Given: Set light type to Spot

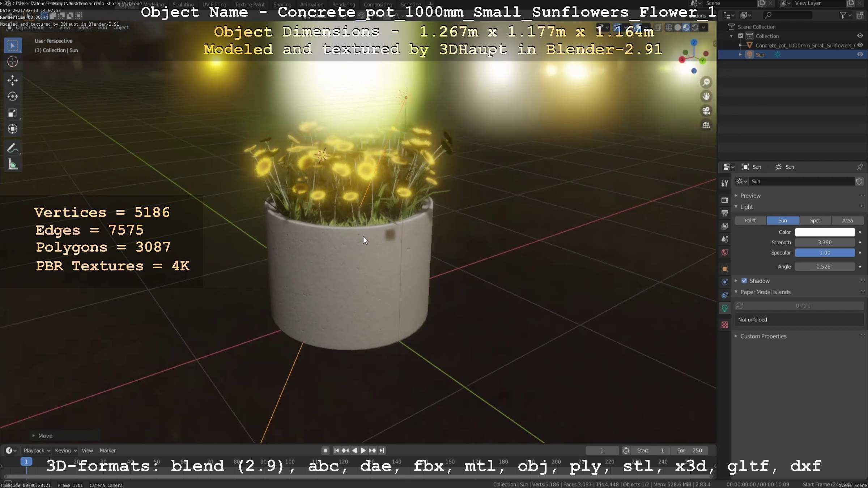Looking at the screenshot, I should tap(815, 221).
